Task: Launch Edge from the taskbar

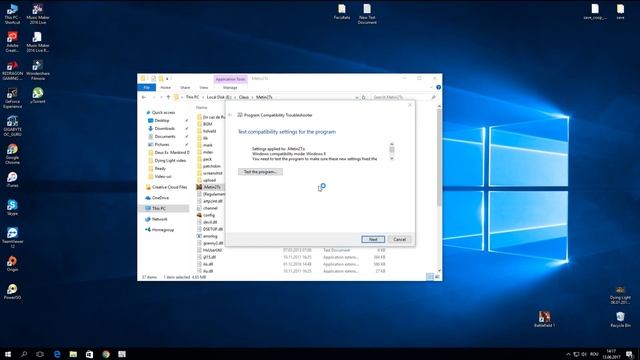Action: point(57,354)
